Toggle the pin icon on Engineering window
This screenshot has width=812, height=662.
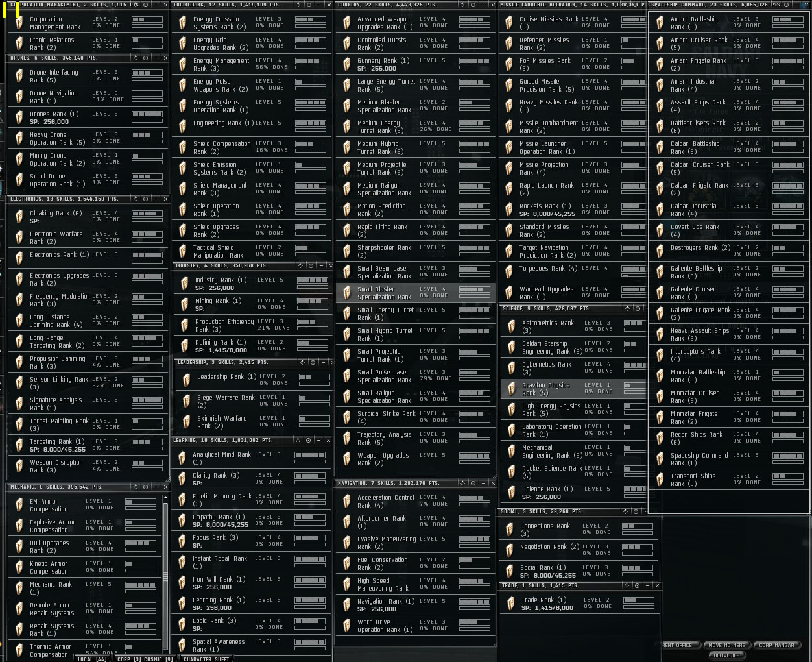299,5
